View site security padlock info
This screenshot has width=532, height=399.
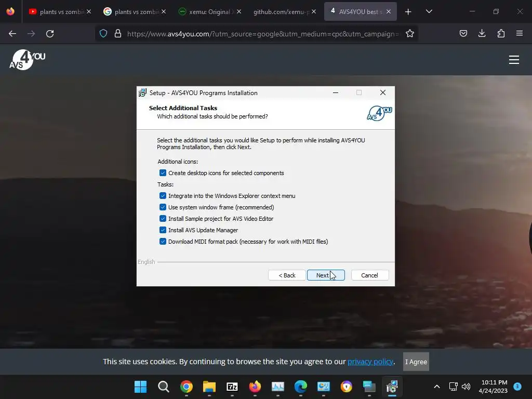(118, 34)
